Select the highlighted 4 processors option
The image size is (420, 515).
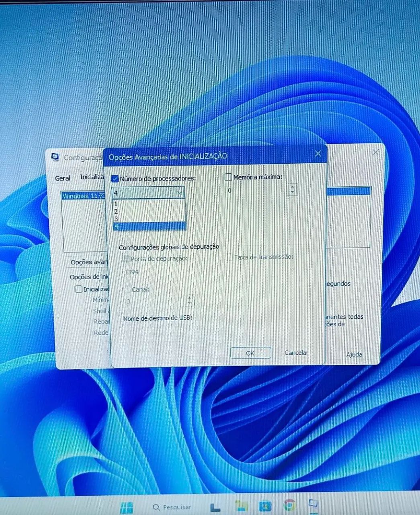coord(149,227)
